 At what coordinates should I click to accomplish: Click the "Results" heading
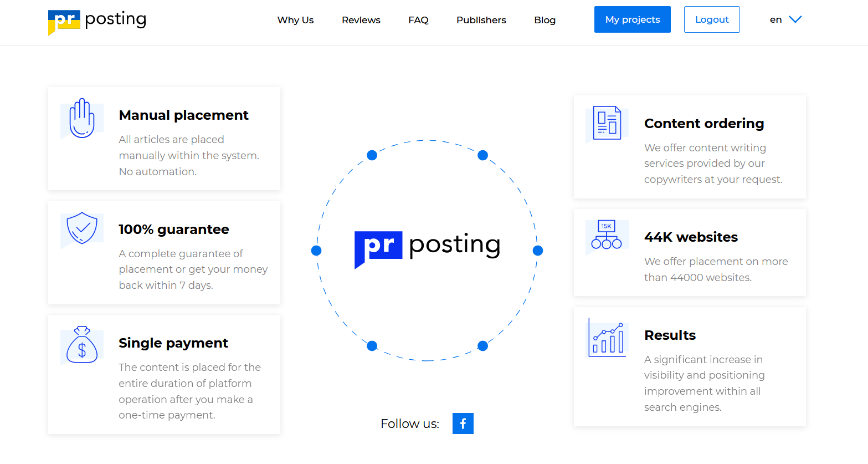(670, 335)
